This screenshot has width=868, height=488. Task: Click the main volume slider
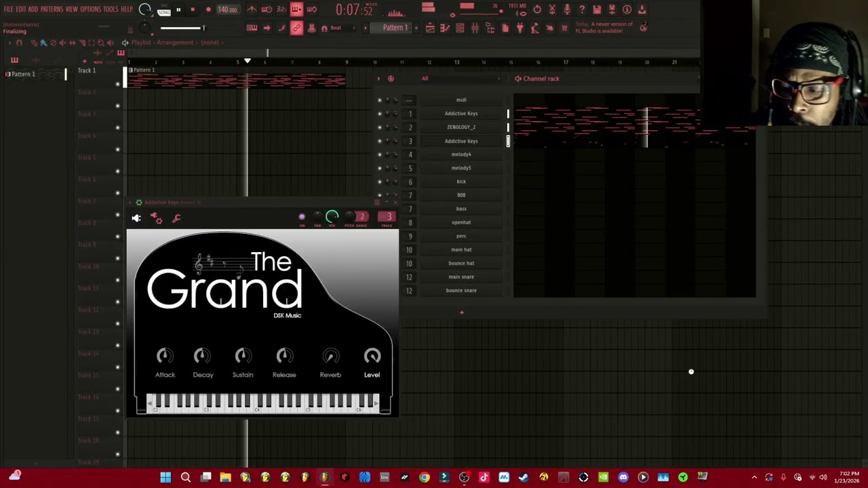(182, 28)
